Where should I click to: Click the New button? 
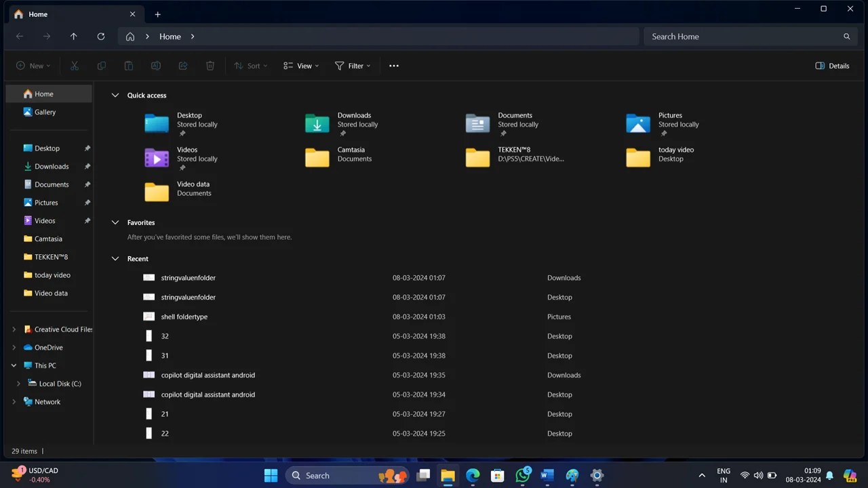[x=32, y=65]
